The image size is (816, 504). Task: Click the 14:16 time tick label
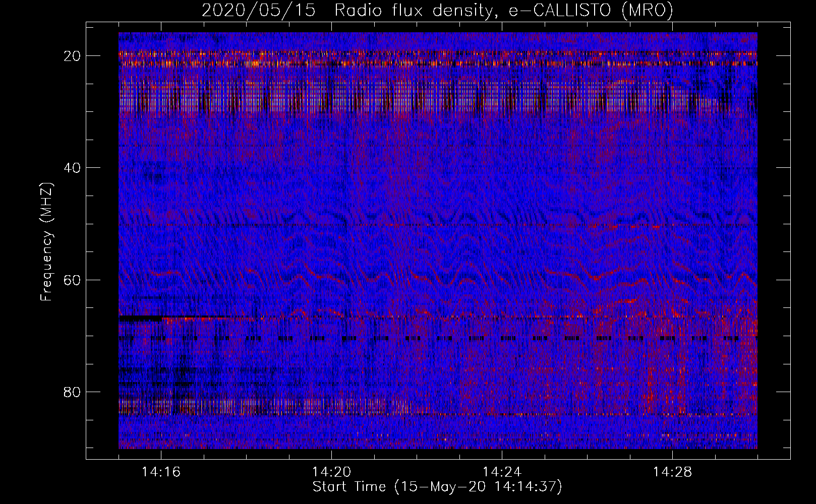tap(161, 472)
